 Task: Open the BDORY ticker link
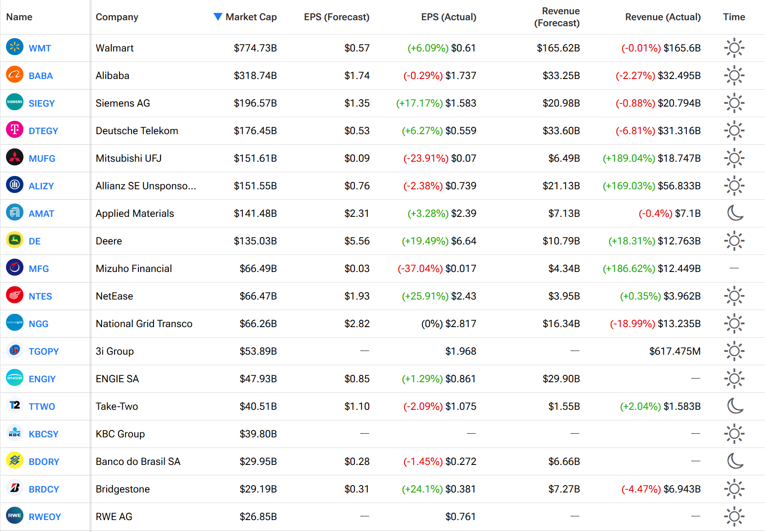tap(44, 462)
